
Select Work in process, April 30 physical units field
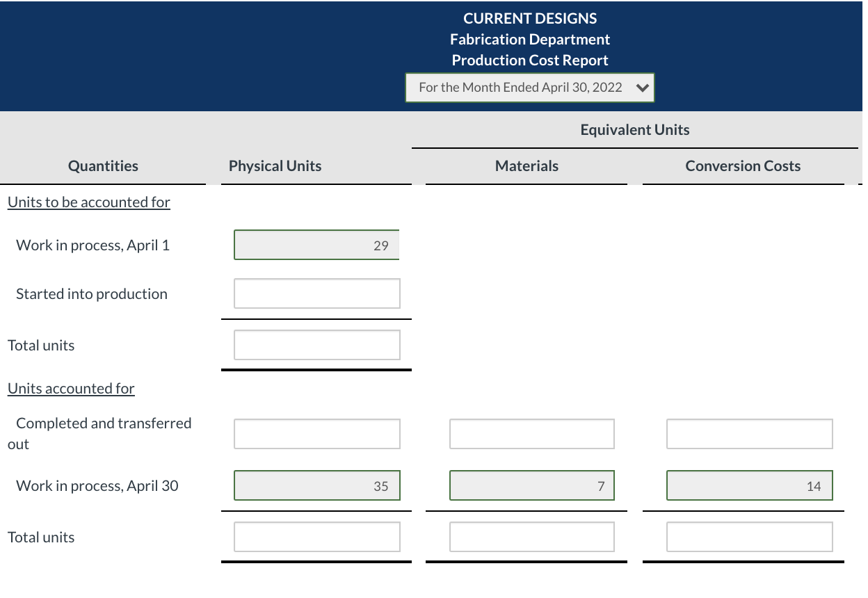[x=317, y=485]
